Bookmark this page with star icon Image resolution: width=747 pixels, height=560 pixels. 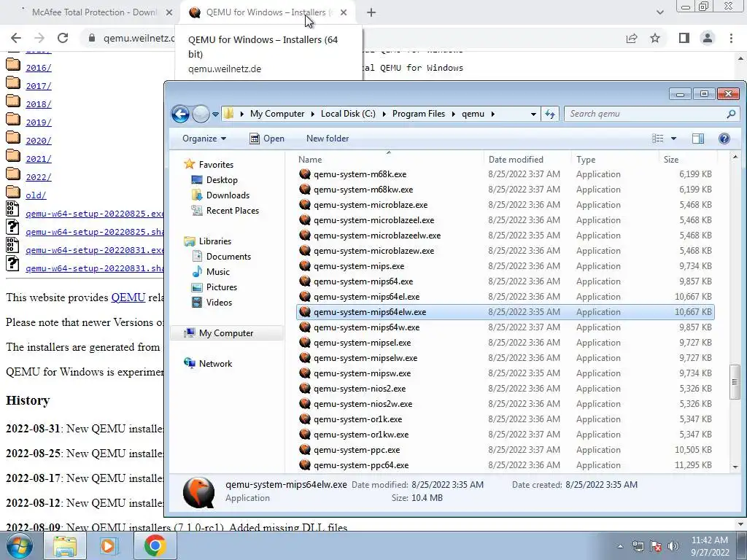pos(656,38)
